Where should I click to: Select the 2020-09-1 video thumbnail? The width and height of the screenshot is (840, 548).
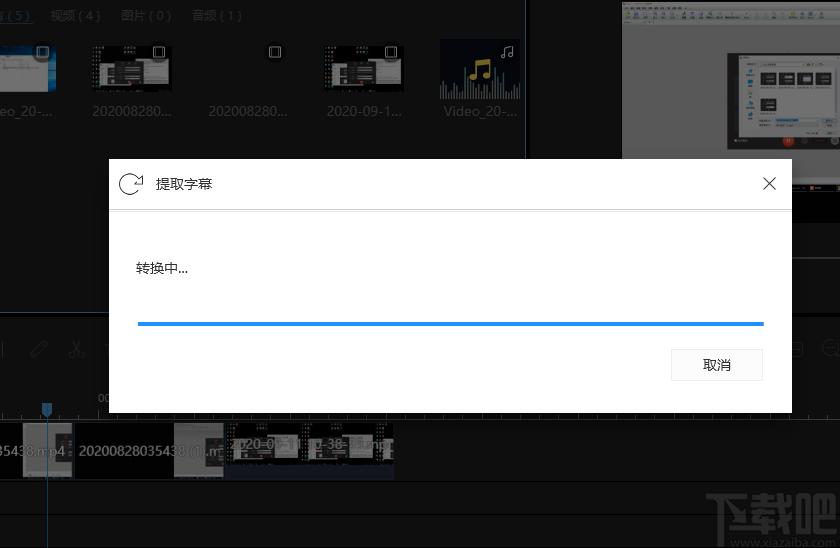(362, 70)
